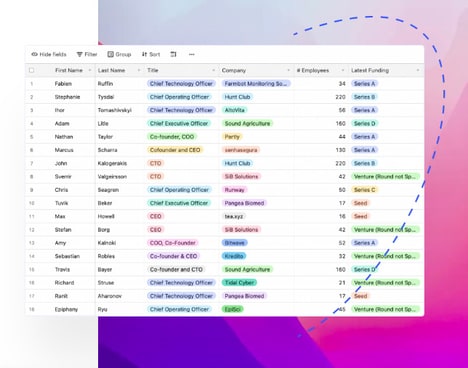Click the Bitwave company tag
468x368 pixels.
point(234,243)
